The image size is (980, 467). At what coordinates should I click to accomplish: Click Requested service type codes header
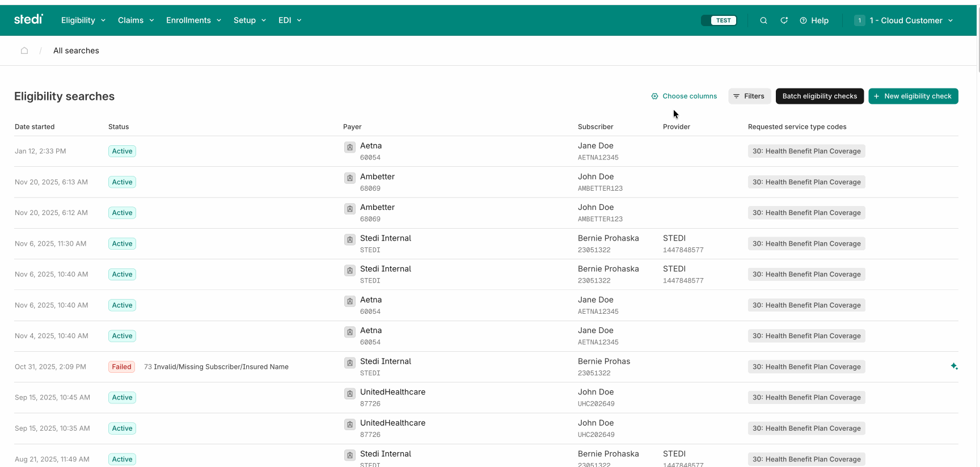[x=797, y=127]
